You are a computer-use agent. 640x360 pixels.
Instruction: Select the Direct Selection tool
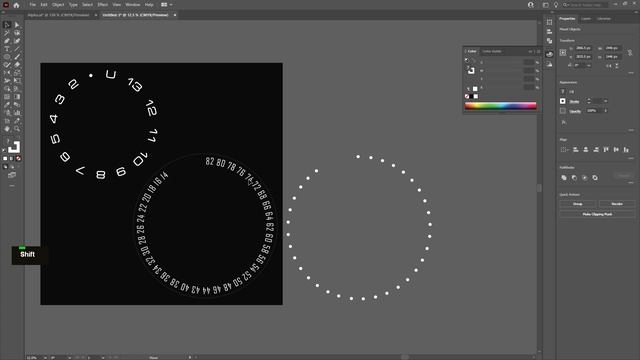pyautogui.click(x=17, y=25)
